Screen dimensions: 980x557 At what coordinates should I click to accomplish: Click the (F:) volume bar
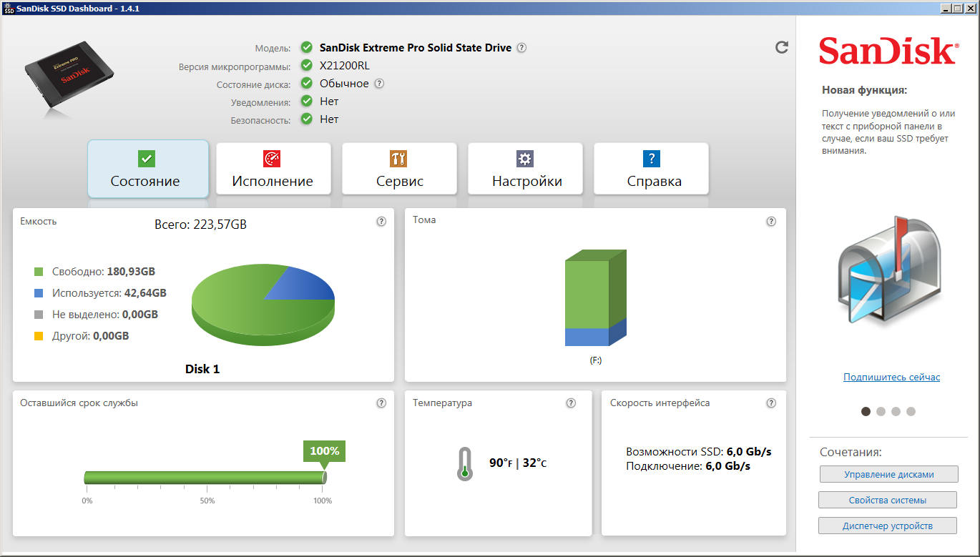tap(596, 299)
